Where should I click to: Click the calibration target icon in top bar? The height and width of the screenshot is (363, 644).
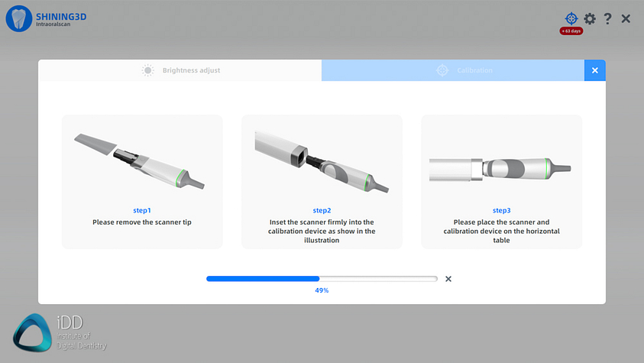(571, 18)
